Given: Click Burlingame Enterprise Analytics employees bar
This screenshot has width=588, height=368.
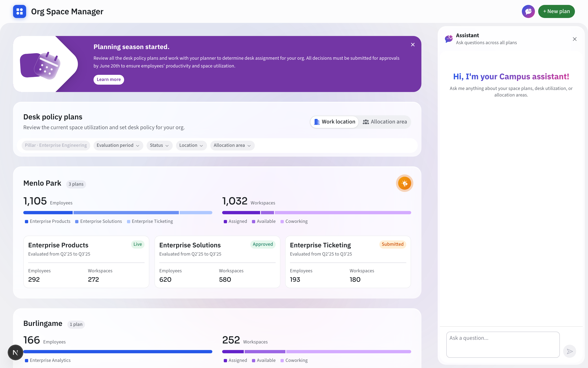Looking at the screenshot, I should 118,352.
